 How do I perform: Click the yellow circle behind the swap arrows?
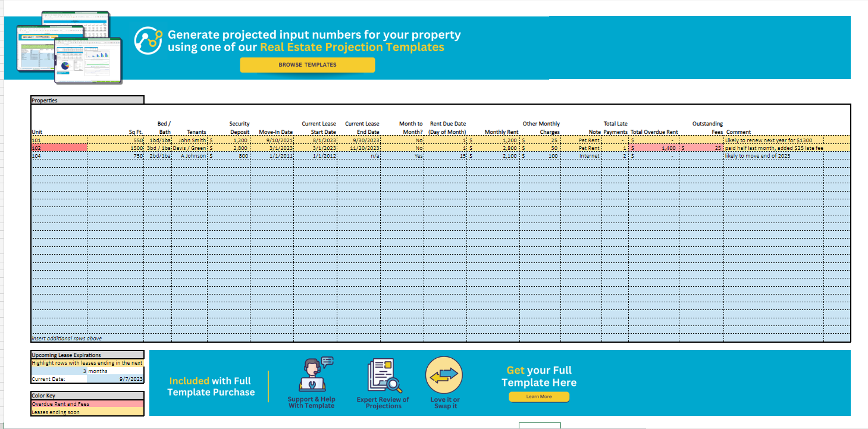tap(444, 374)
